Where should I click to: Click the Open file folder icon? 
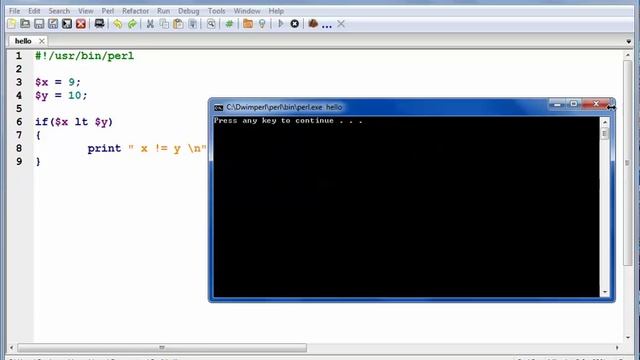pyautogui.click(x=25, y=24)
